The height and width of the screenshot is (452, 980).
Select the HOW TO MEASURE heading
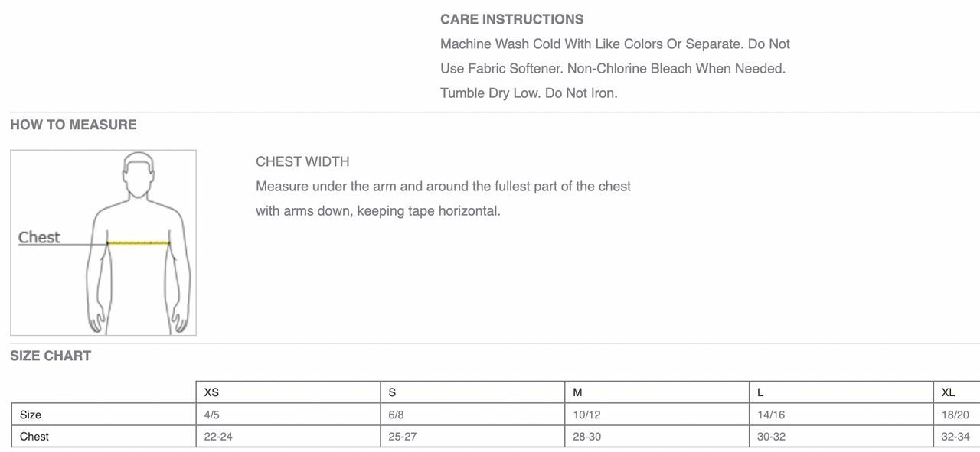[73, 125]
